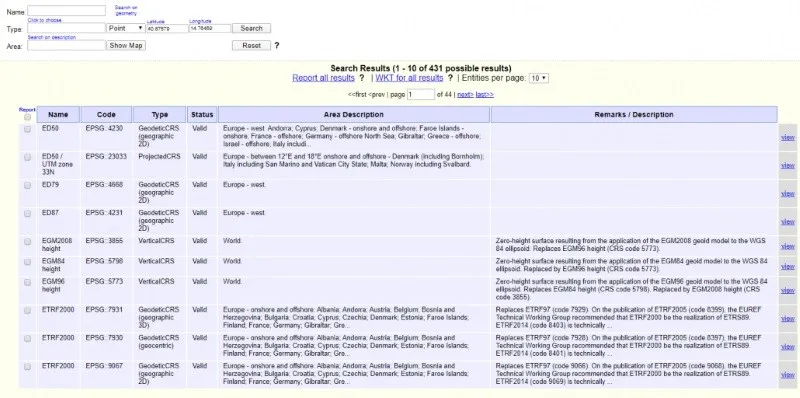Viewport: 800px width, 398px height.
Task: Click the Status column header
Action: tap(202, 115)
